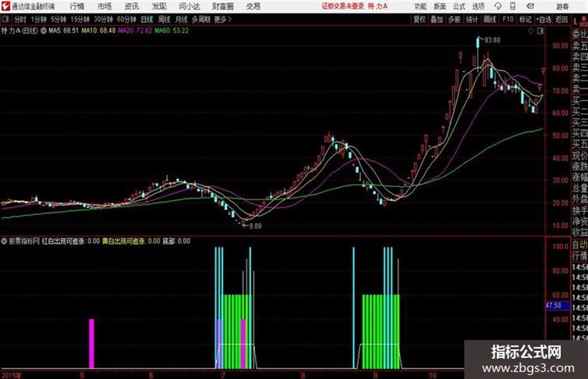Switch to the 分时 chart tab
588x379 pixels.
[21, 19]
